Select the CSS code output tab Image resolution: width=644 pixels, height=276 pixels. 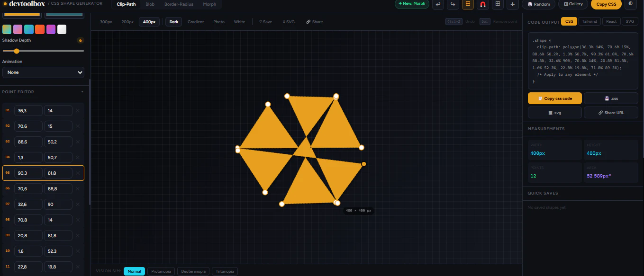pyautogui.click(x=569, y=21)
